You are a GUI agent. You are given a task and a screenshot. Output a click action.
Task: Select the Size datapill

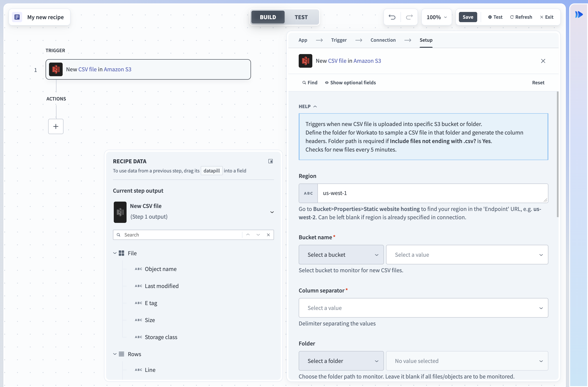coord(150,320)
